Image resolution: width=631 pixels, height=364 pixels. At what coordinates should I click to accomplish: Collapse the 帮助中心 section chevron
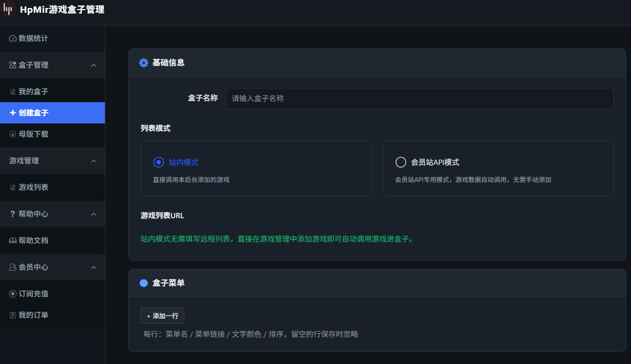pyautogui.click(x=94, y=214)
